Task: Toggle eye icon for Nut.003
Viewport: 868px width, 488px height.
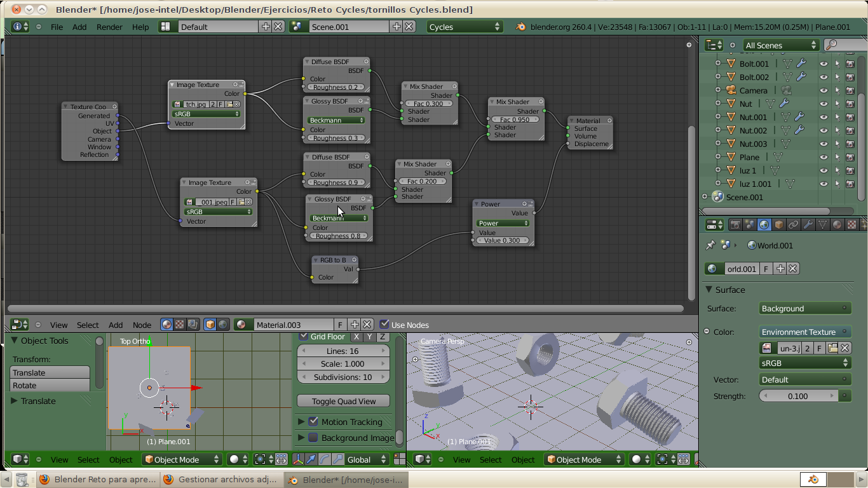Action: (824, 144)
